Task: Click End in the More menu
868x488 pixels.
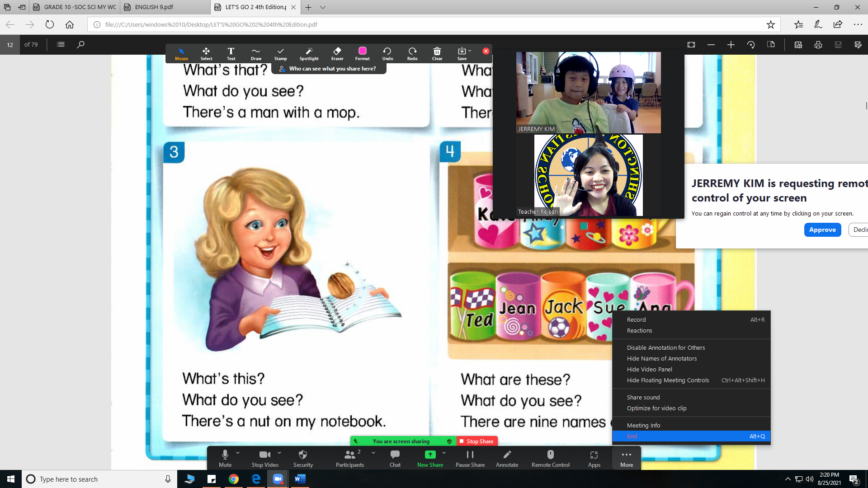Action: pos(692,436)
